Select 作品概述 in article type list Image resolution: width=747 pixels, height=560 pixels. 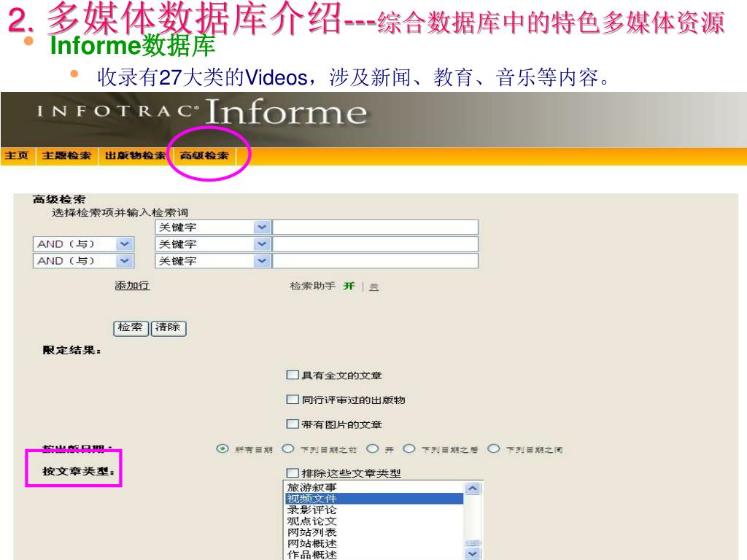tap(374, 554)
